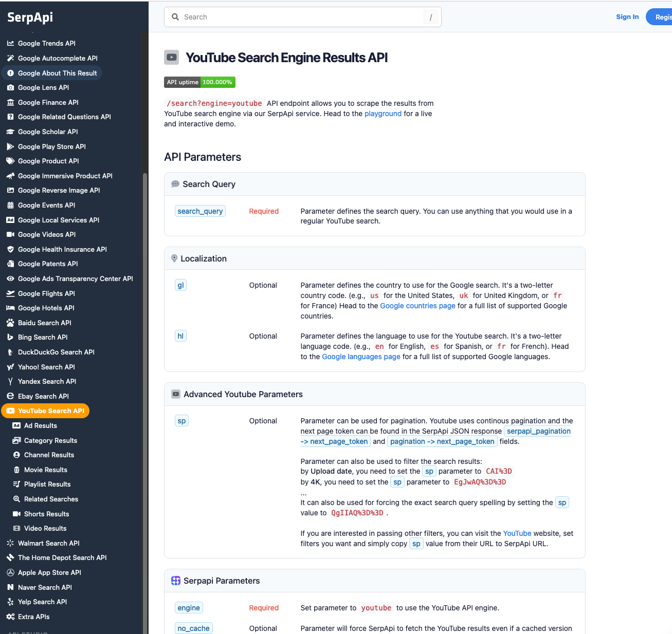Open DuckDuckGo Search API page
Screen dimensions: 672x634
click(x=56, y=352)
